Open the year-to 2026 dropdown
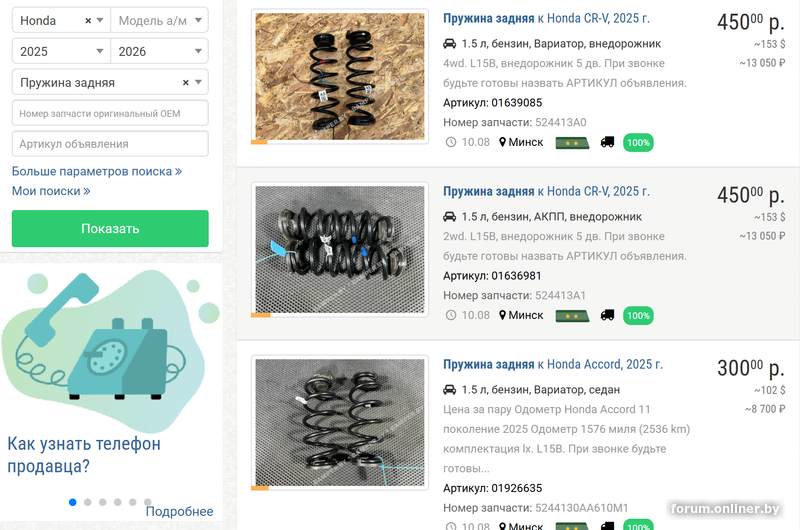 pos(160,51)
